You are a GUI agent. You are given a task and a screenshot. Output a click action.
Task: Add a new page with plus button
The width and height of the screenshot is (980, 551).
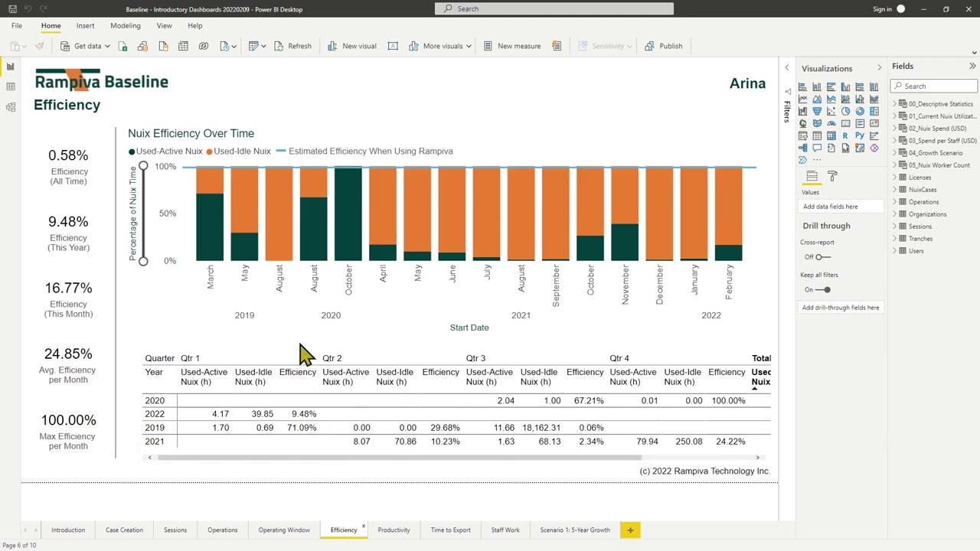(x=630, y=530)
